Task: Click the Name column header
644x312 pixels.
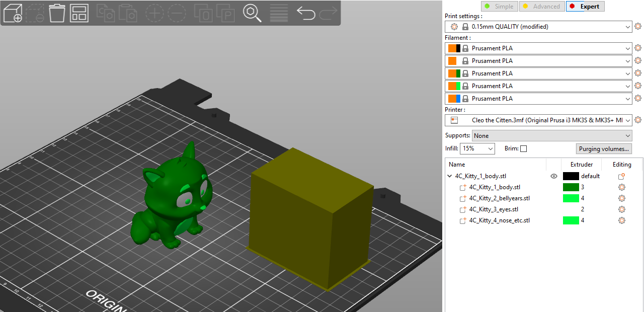Action: coord(457,165)
